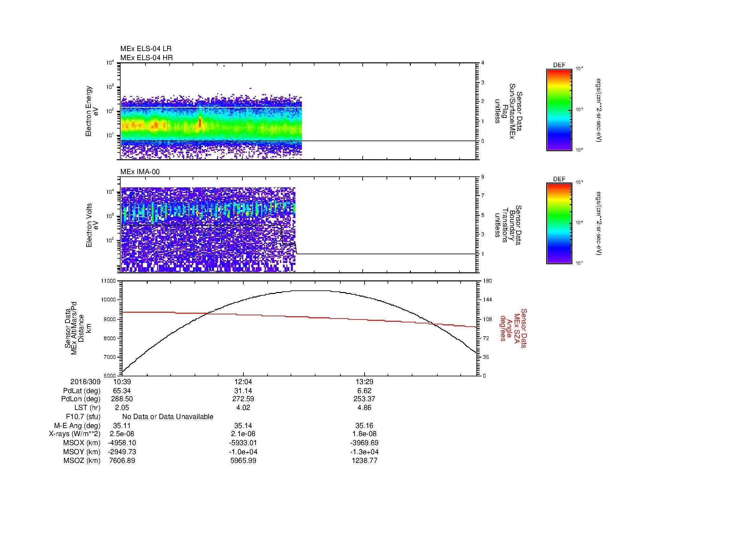This screenshot has height=534, width=756.
Task: Click the PdLon value 288.50
Action: click(x=122, y=399)
